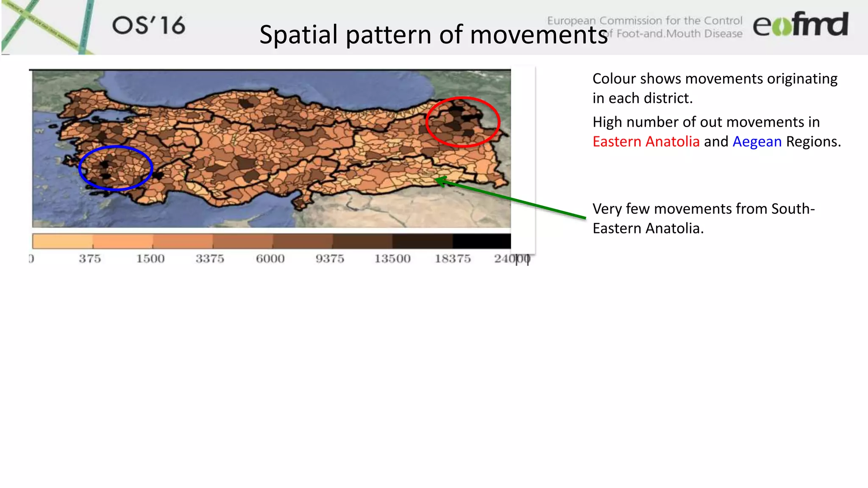Click the red Eastern Anatolia text
The height and width of the screenshot is (488, 868).
645,141
